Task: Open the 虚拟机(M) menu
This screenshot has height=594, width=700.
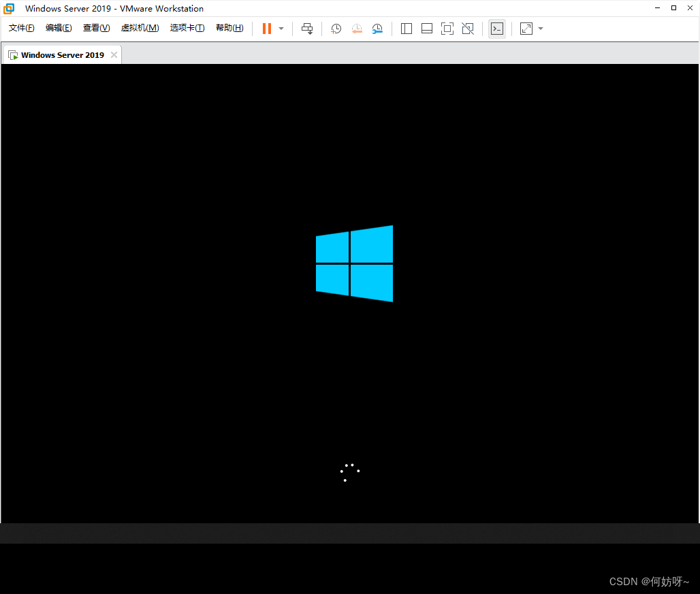Action: (x=140, y=28)
